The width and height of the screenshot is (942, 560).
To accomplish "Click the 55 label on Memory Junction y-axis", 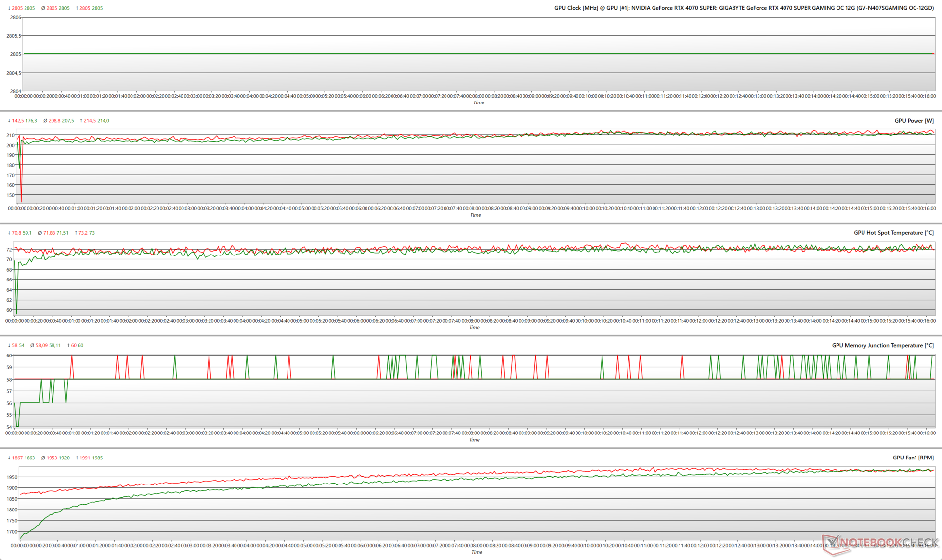I will click(9, 415).
